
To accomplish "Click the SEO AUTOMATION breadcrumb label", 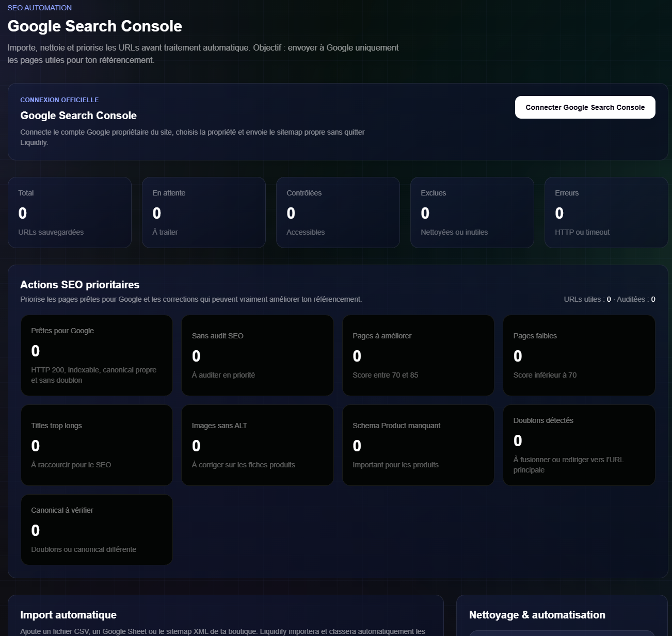I will [40, 8].
